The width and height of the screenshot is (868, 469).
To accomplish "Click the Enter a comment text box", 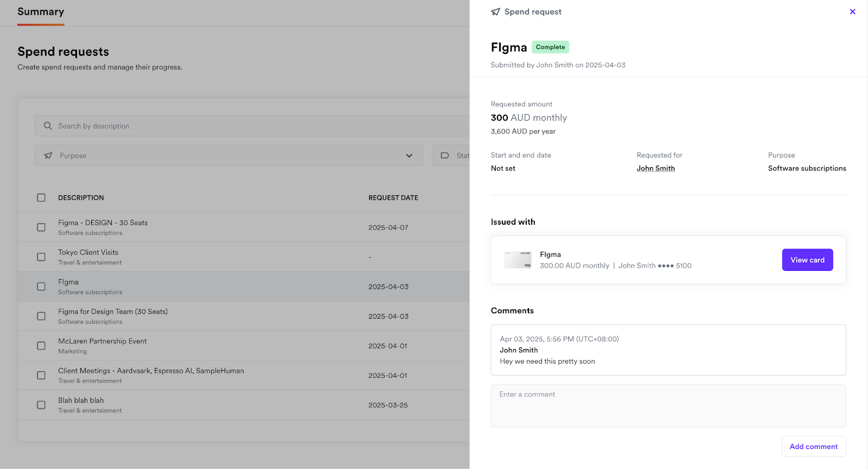I will pyautogui.click(x=668, y=405).
